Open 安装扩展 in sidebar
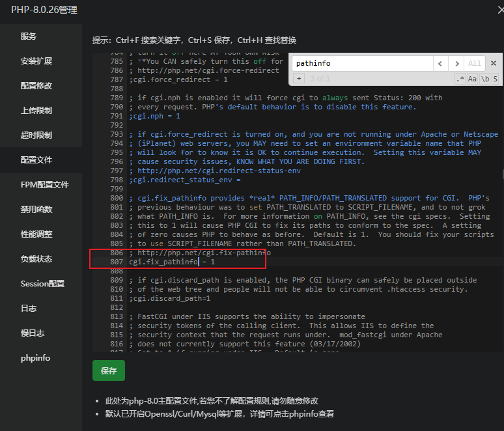Image resolution: width=504 pixels, height=431 pixels. click(36, 61)
